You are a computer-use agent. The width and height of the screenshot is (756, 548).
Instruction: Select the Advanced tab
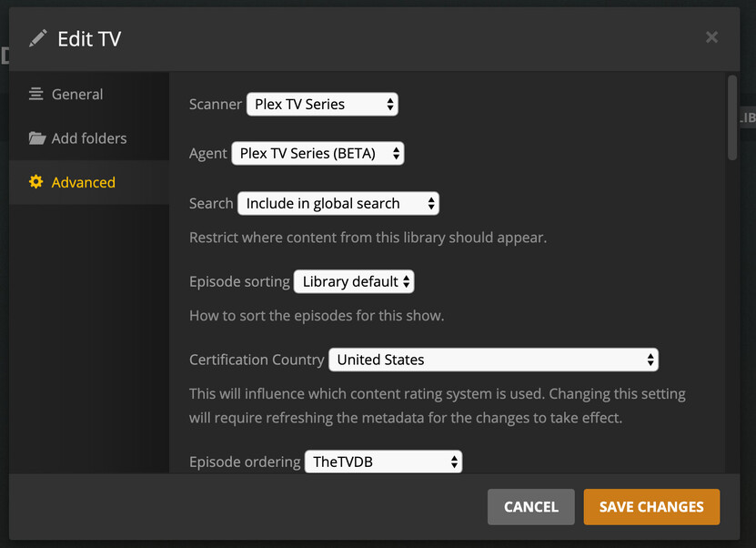[89, 182]
